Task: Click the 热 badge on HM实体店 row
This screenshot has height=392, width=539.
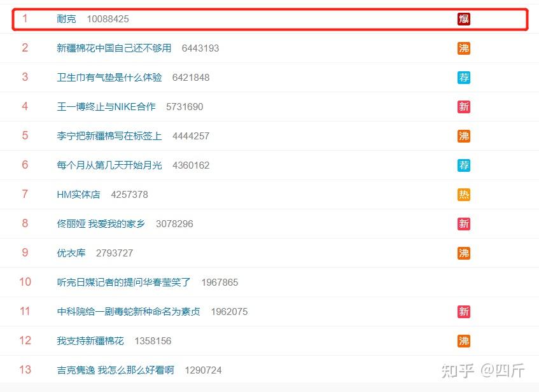Action: [x=464, y=195]
